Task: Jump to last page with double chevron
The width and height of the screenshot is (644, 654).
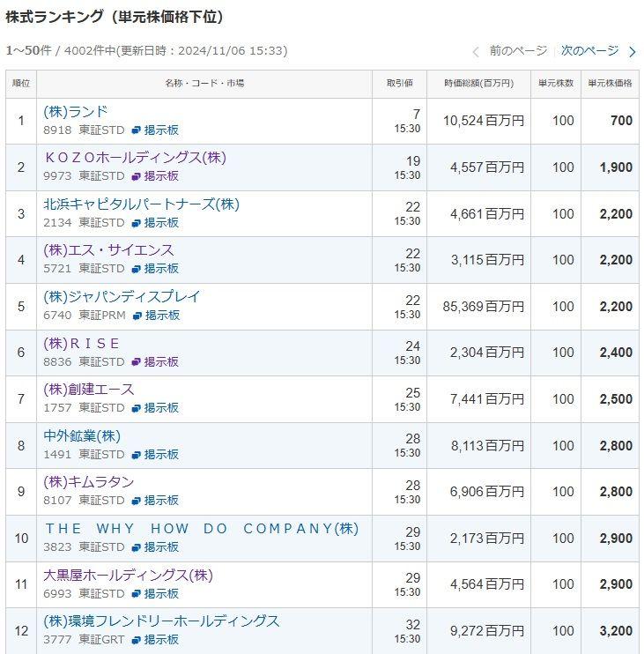Action: coord(633,51)
